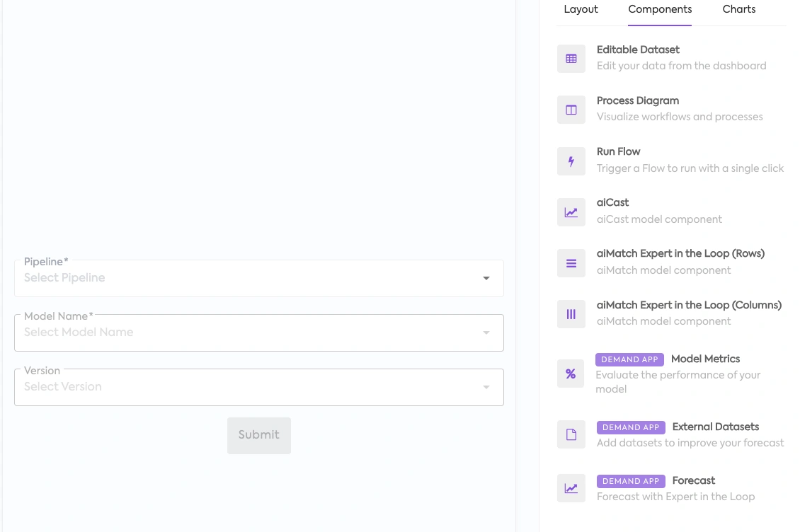Click the Select Pipeline placeholder field
The height and width of the screenshot is (532, 800).
pyautogui.click(x=259, y=279)
